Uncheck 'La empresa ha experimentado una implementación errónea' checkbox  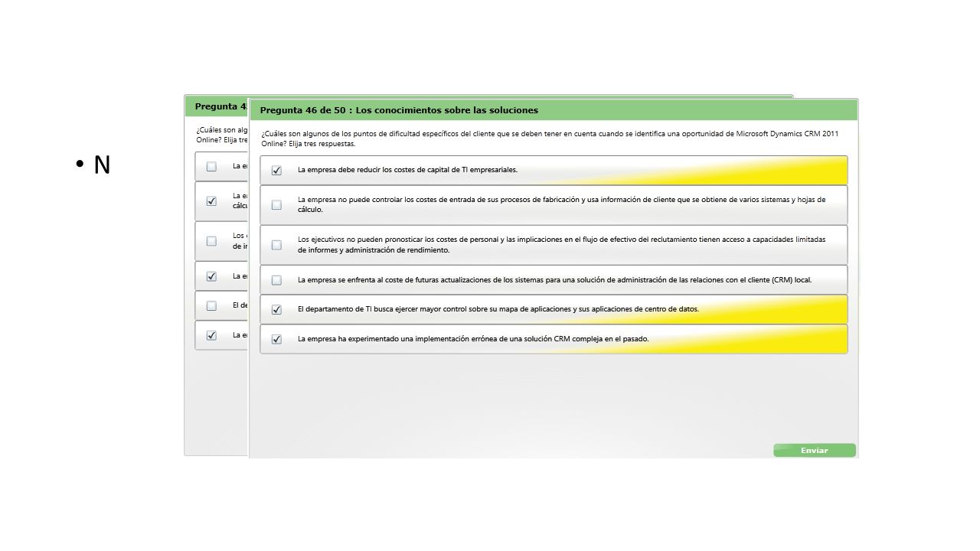276,339
